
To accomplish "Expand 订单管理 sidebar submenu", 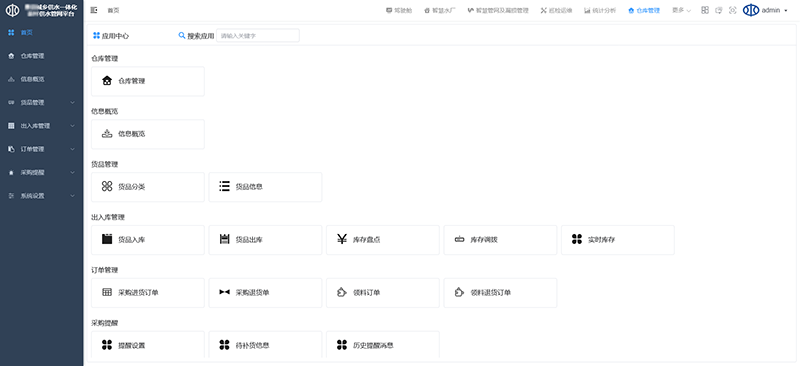I will [x=41, y=149].
